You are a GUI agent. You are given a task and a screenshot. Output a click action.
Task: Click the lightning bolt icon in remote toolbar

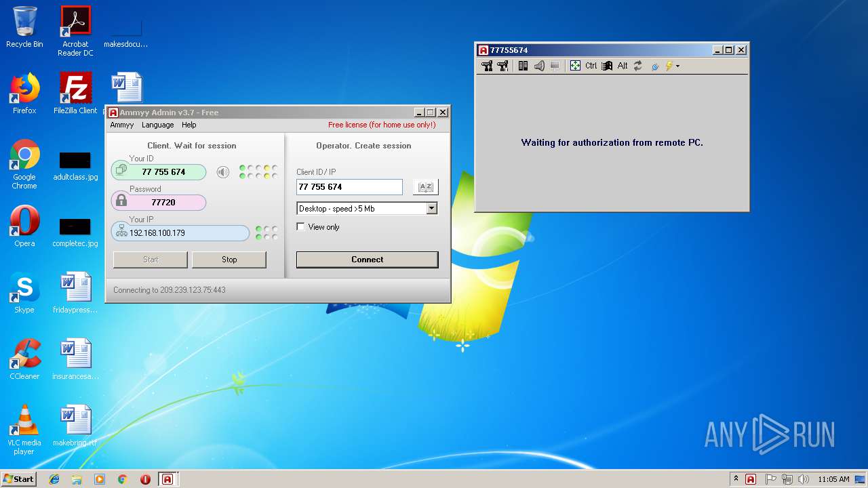point(669,66)
